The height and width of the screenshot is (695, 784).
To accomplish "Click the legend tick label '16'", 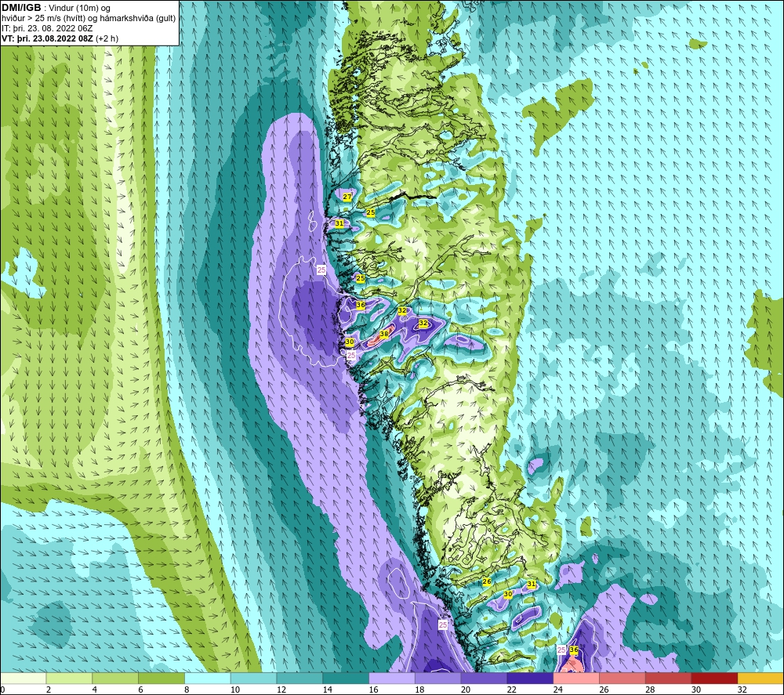I will (x=373, y=690).
